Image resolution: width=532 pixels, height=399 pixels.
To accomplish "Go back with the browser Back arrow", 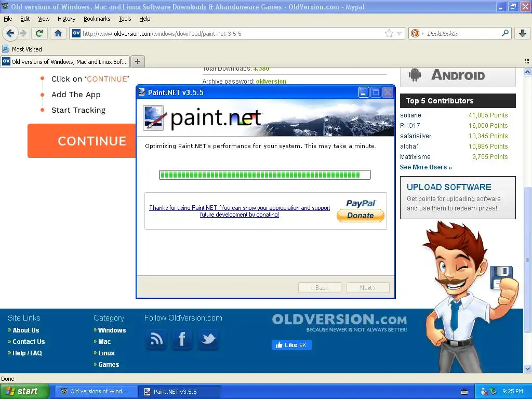I will point(10,33).
